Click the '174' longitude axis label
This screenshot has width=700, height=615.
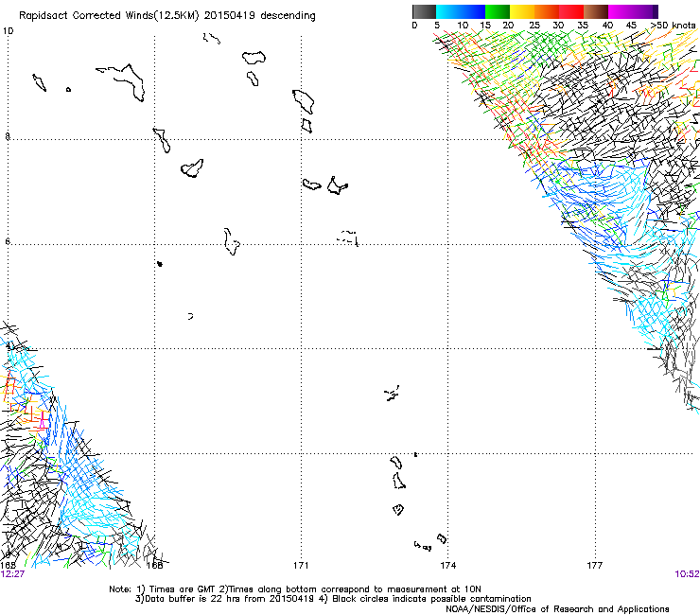[447, 566]
